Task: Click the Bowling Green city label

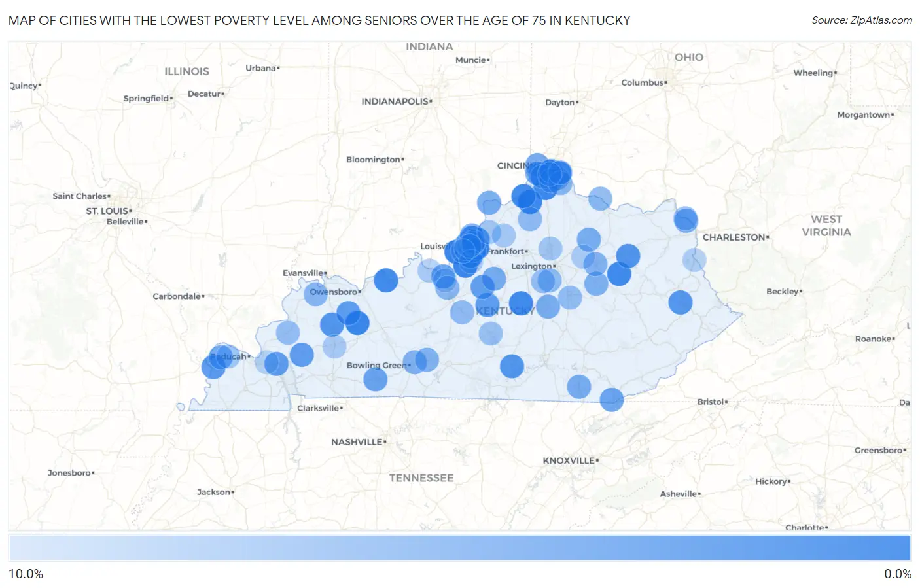Action: click(x=378, y=365)
